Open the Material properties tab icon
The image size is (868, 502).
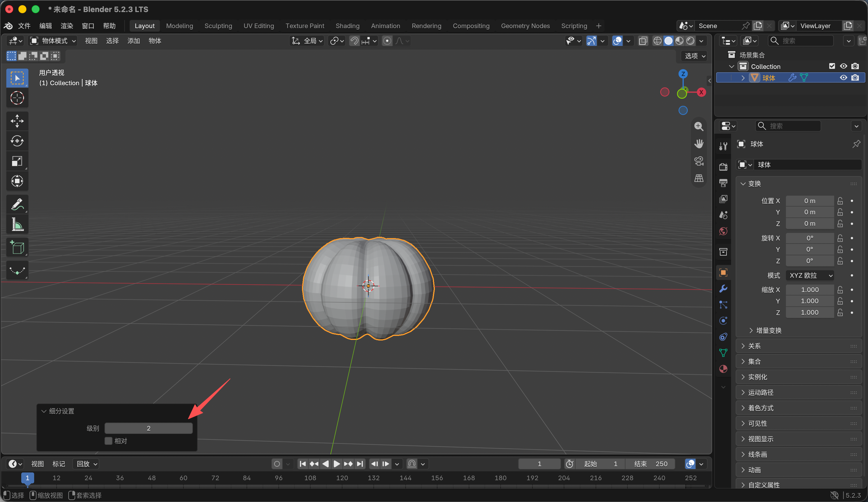pyautogui.click(x=723, y=369)
